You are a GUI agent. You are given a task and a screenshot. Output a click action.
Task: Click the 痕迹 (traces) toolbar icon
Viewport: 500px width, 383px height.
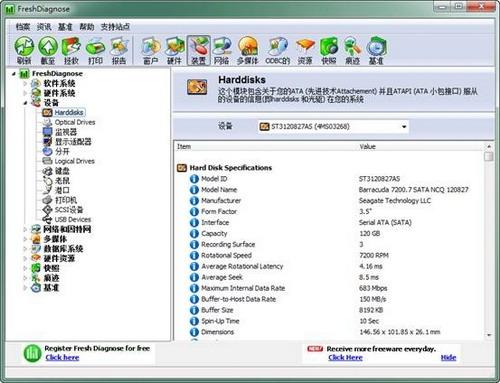point(352,50)
